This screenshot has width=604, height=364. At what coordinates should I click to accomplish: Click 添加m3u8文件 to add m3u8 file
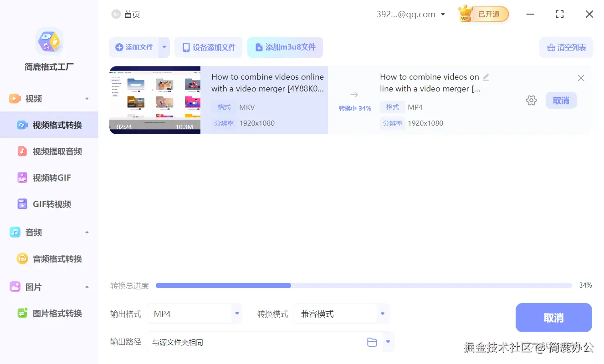tap(285, 47)
